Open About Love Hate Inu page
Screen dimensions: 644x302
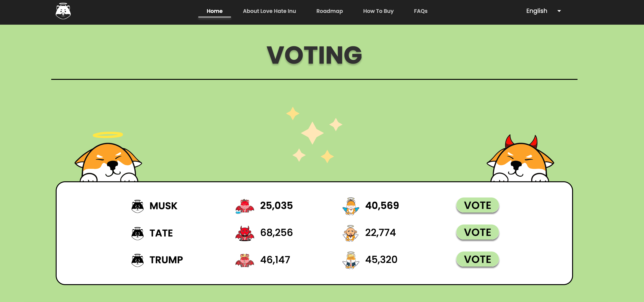point(269,11)
